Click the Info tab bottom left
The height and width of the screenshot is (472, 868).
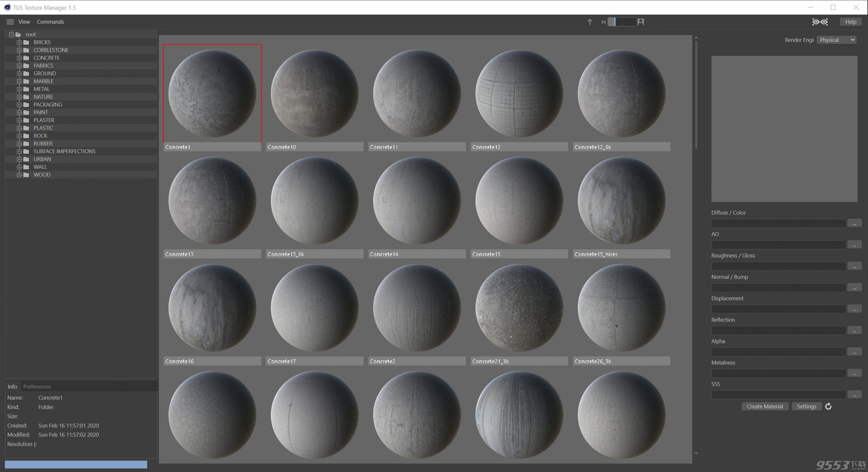[x=12, y=386]
